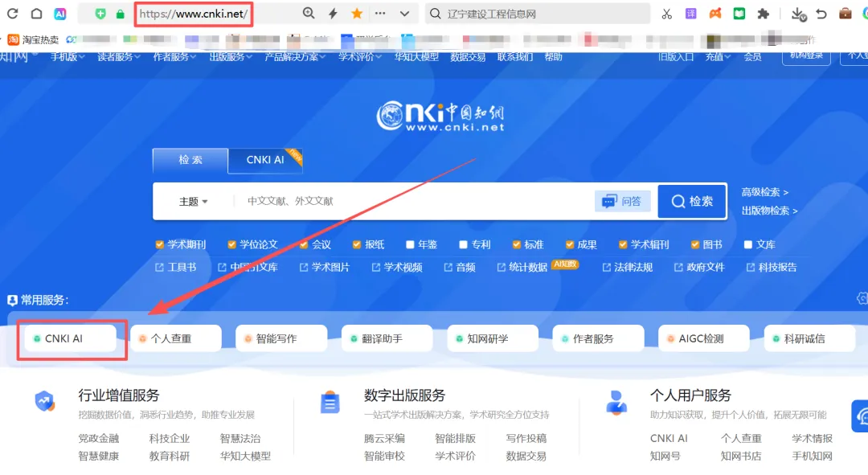Switch to the CNKI AI tab above search box
Viewport: 868px width, 475px height.
[x=265, y=160]
